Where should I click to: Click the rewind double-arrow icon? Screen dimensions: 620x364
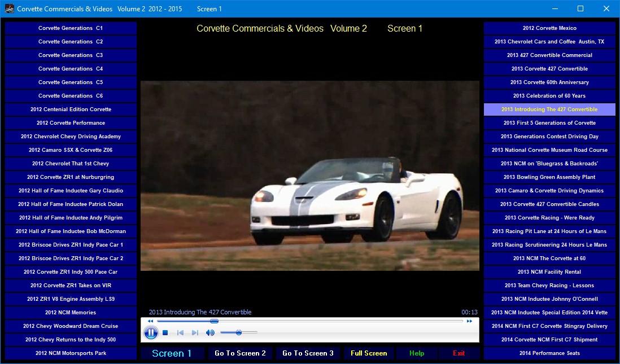150,321
